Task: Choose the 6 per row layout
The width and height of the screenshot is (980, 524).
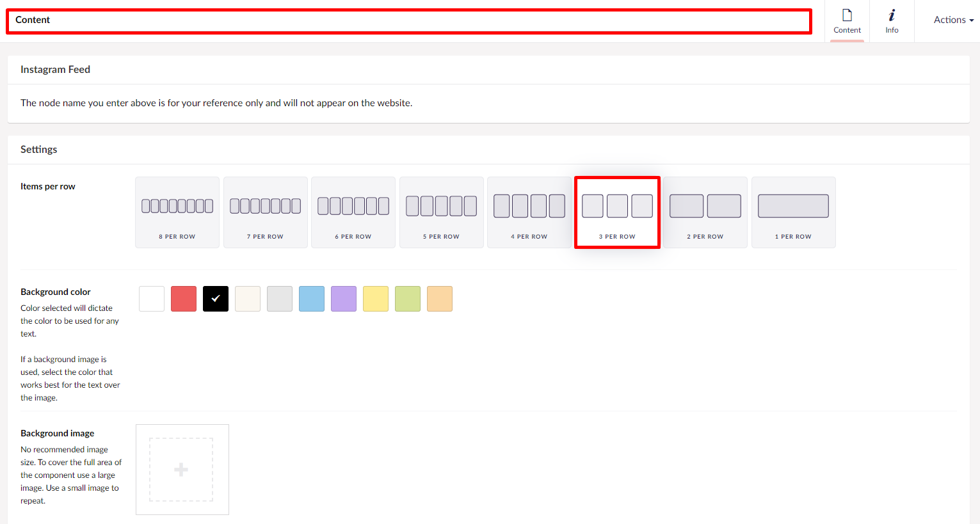Action: 353,212
